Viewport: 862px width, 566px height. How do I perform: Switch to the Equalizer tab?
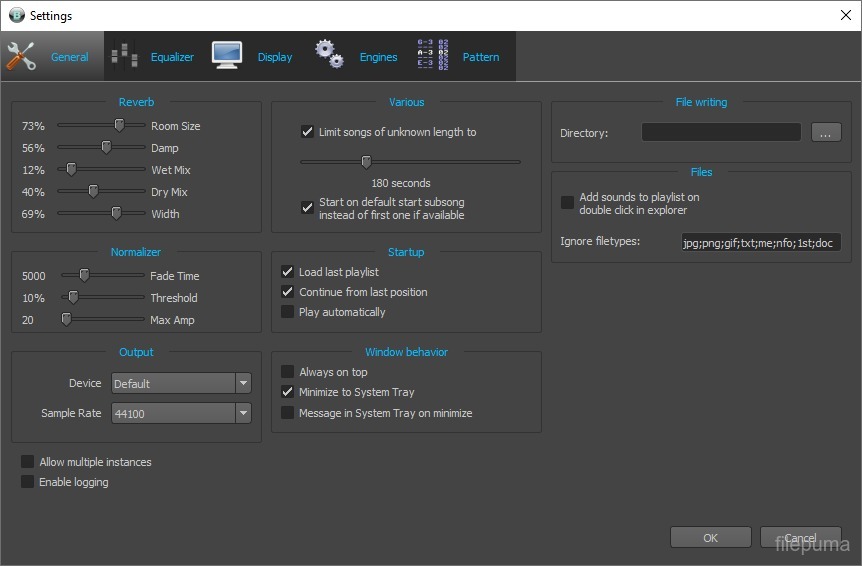tap(172, 57)
